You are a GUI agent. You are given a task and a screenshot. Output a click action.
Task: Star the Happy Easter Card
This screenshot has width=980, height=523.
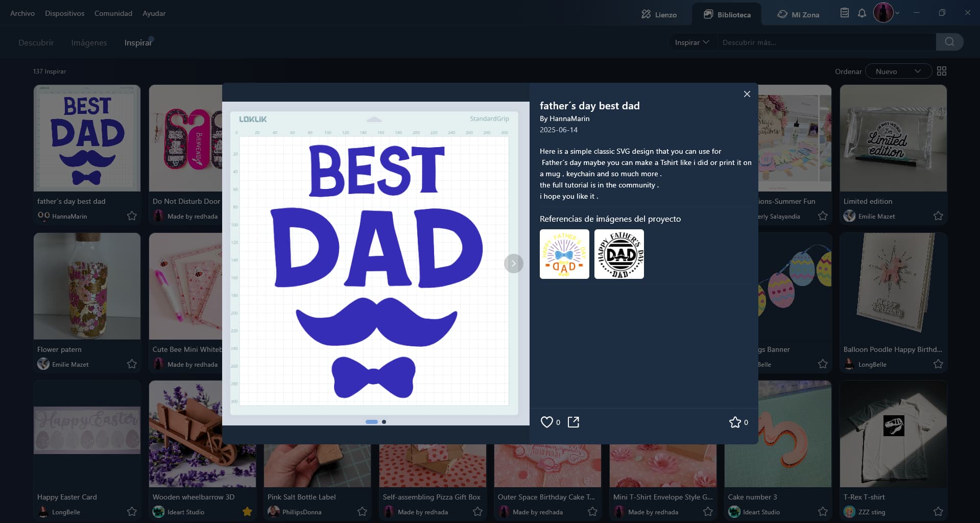click(x=132, y=511)
